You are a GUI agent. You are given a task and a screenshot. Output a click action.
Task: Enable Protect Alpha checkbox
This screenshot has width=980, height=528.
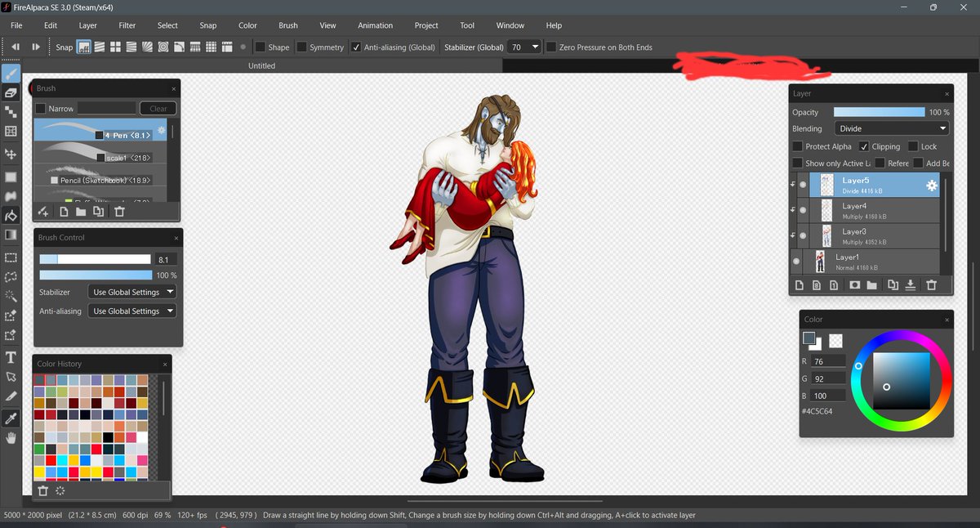tap(797, 146)
